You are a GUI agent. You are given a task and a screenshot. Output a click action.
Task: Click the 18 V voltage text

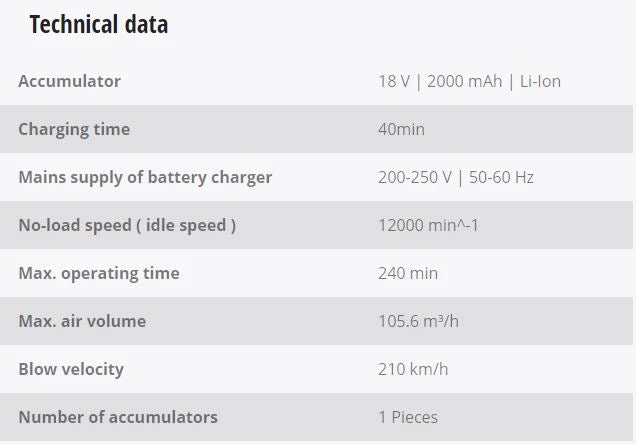394,81
